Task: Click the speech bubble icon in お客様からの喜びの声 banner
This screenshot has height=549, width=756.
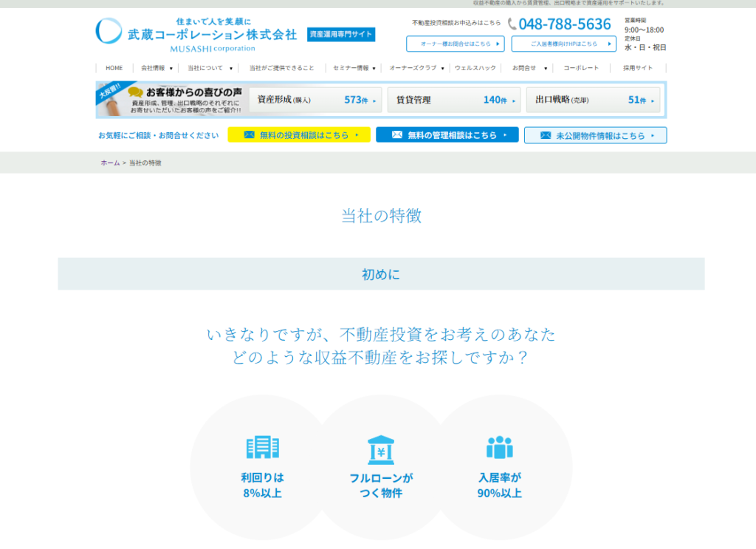Action: coord(134,92)
